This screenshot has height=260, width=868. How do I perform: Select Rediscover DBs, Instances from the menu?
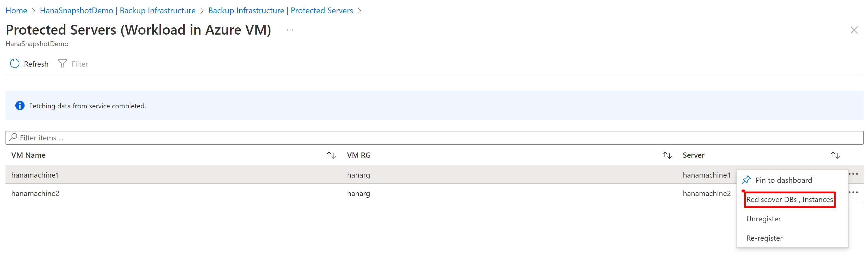point(790,199)
